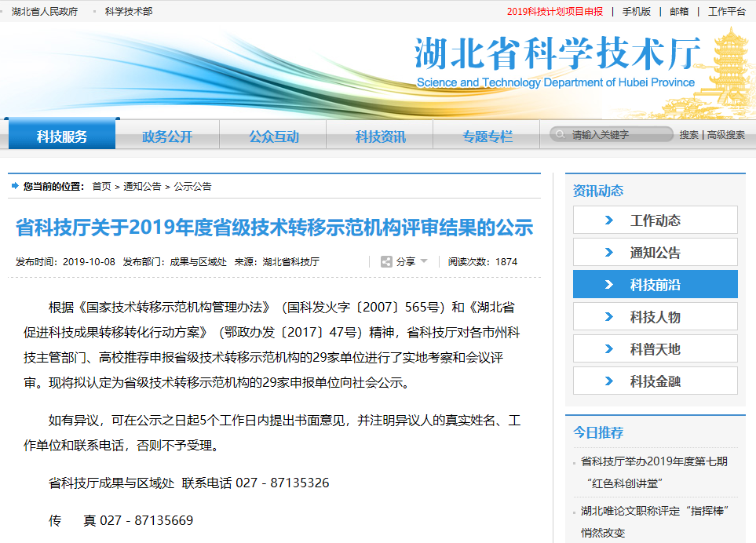
Task: Focus the 请输入关键字 search field
Action: (x=616, y=135)
